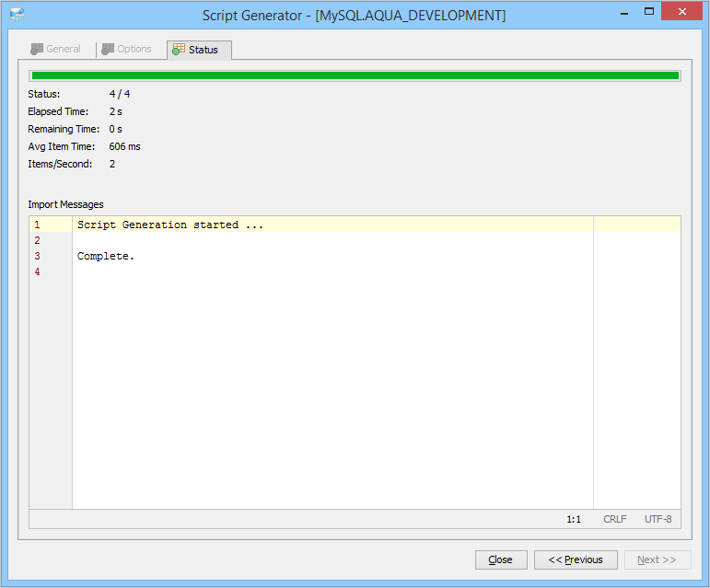Click the Status tab icon
Image resolution: width=710 pixels, height=588 pixels.
pyautogui.click(x=179, y=50)
